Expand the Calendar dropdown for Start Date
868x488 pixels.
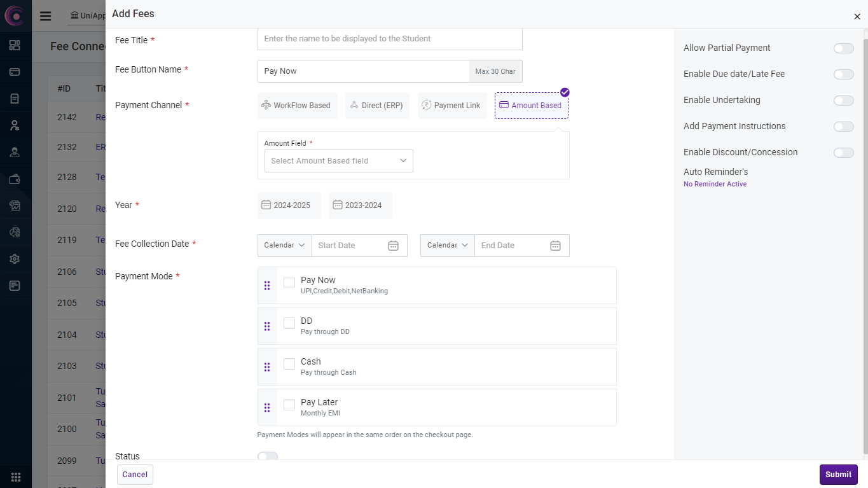pos(284,246)
